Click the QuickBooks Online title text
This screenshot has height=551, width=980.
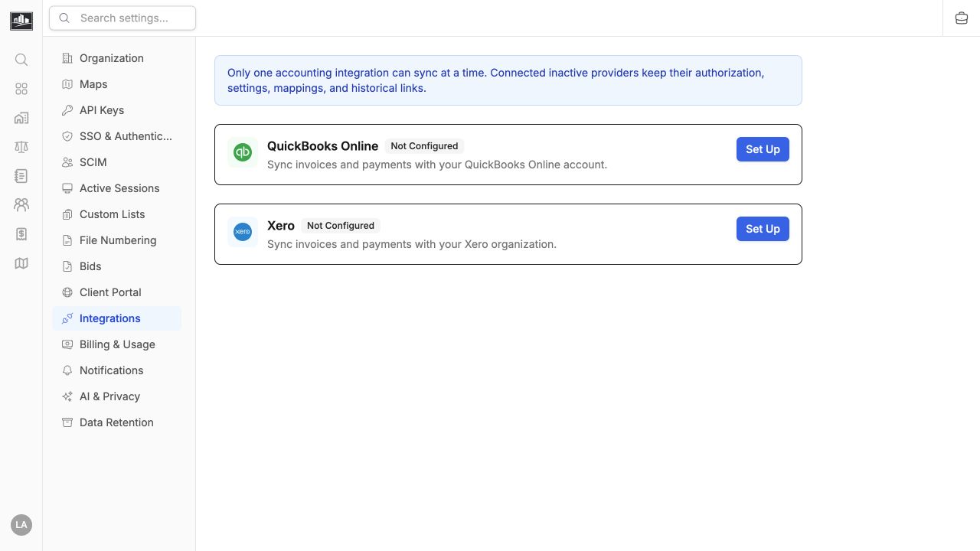point(322,146)
